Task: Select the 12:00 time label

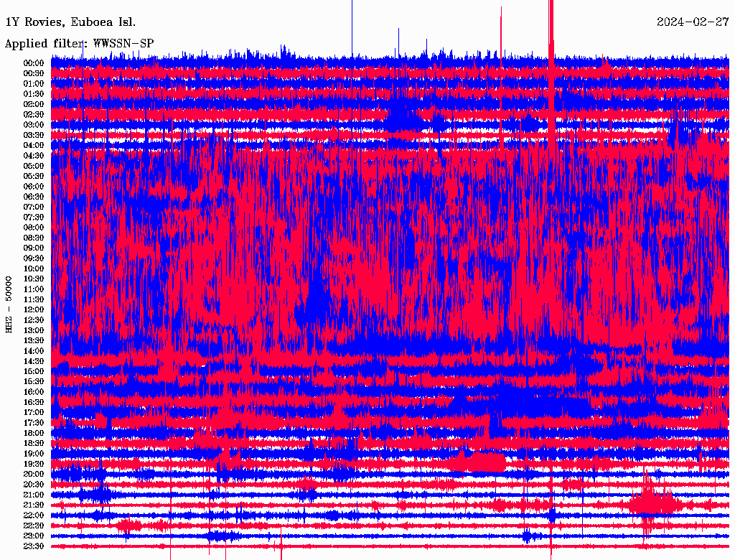Action: click(34, 309)
